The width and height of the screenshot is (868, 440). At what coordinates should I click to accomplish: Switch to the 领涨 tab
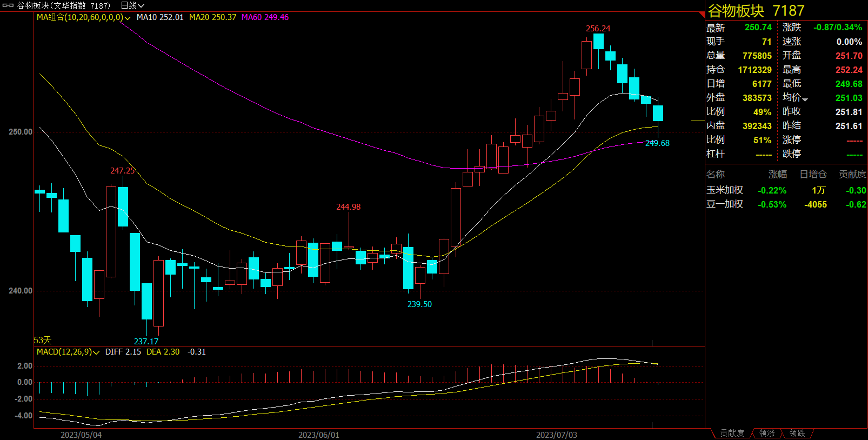point(767,434)
